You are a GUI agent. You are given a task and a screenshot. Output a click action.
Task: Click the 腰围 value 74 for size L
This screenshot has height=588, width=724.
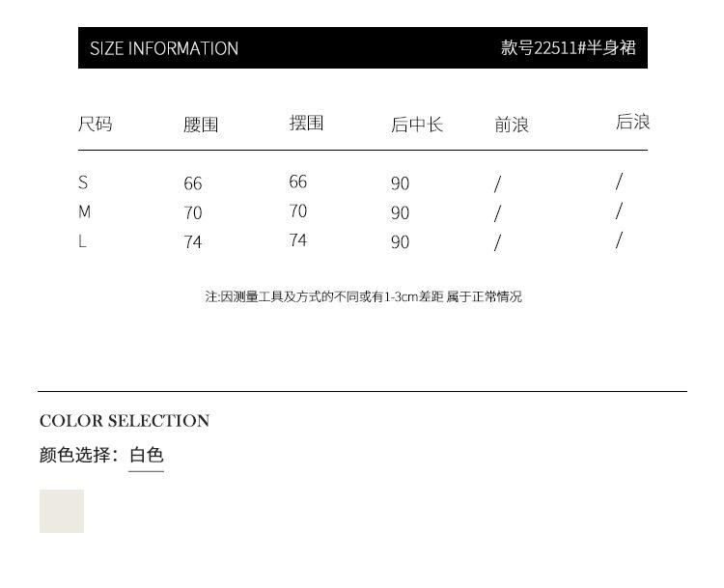[x=193, y=242]
